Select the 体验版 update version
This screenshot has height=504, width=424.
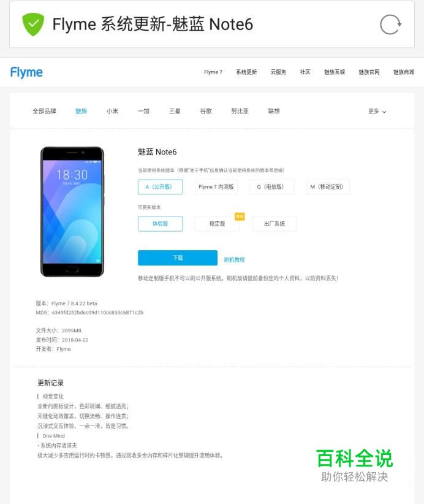point(160,224)
